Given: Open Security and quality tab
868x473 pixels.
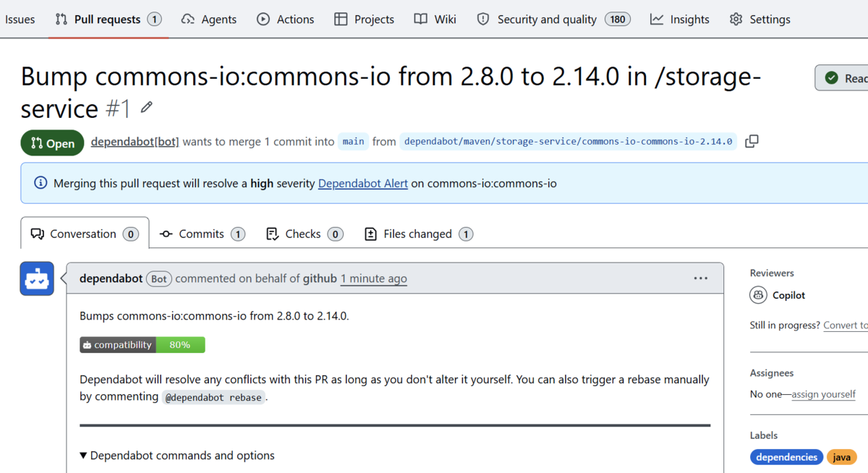Looking at the screenshot, I should (553, 20).
